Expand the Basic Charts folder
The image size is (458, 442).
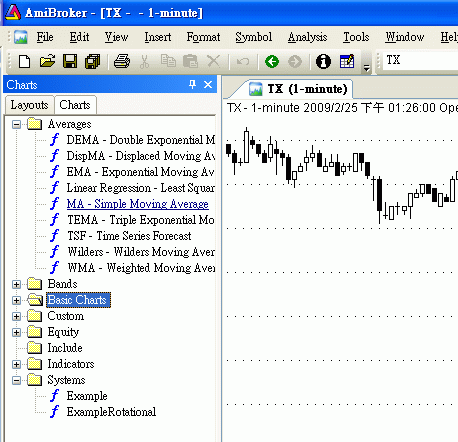point(16,300)
